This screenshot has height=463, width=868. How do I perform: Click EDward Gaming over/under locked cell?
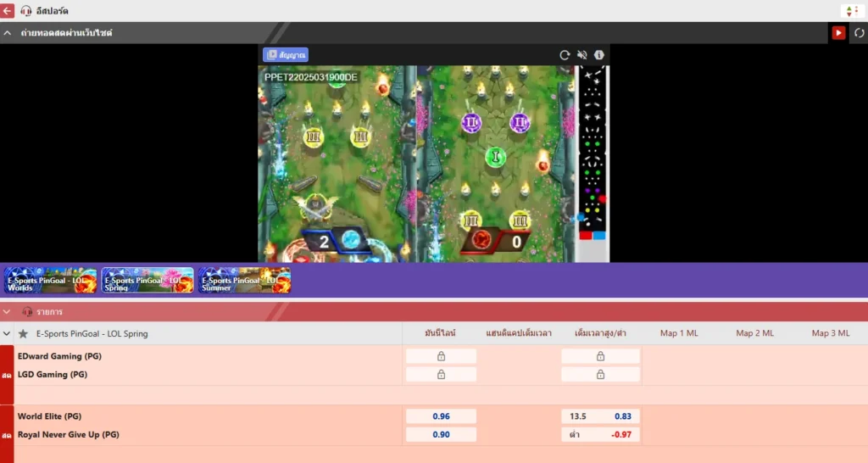point(601,356)
